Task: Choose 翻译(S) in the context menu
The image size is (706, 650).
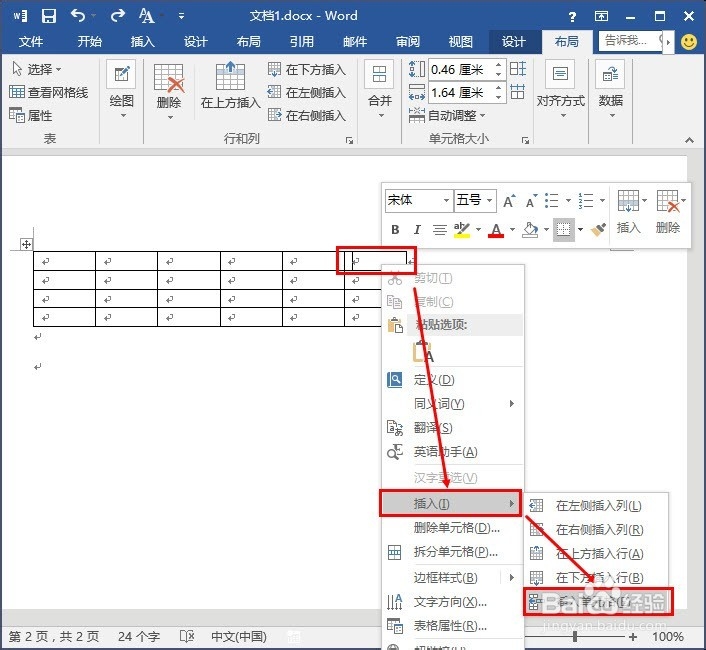Action: point(453,427)
